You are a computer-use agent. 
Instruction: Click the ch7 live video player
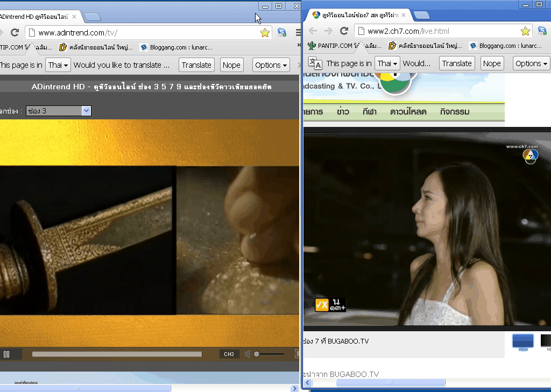tap(427, 229)
